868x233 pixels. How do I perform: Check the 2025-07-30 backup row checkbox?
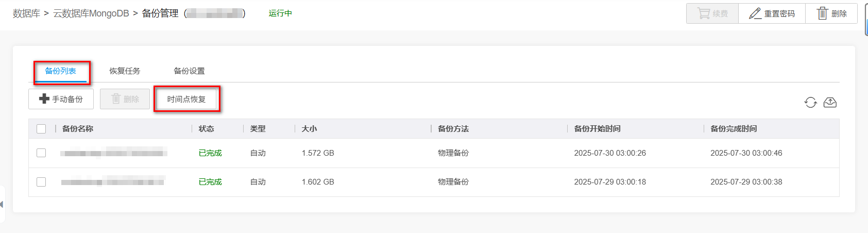pos(41,153)
